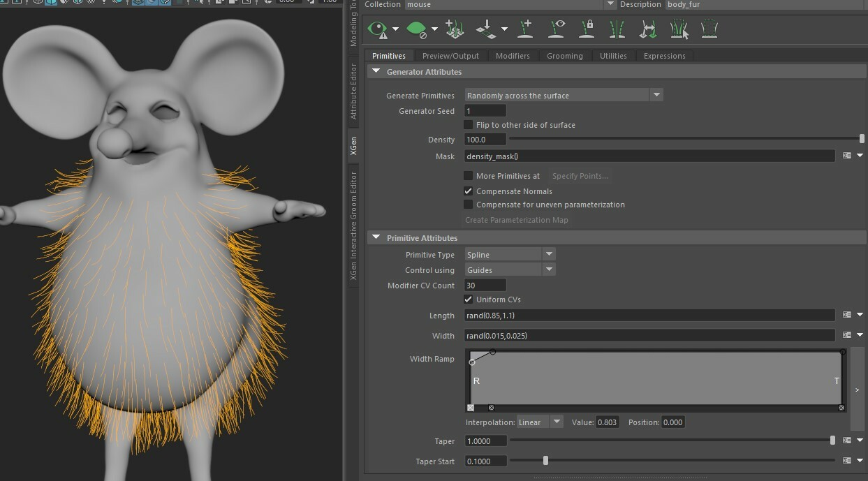Click Create Parameterization Map button

pyautogui.click(x=517, y=220)
